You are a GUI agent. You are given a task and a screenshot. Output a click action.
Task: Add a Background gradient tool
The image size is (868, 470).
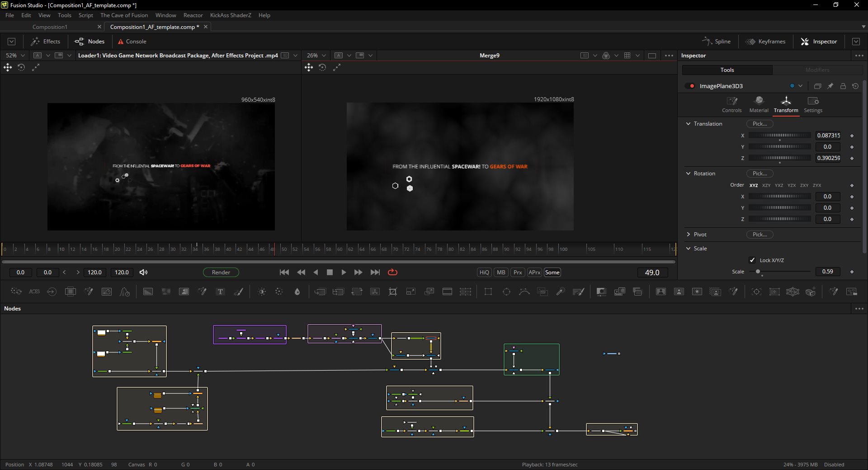pos(148,291)
